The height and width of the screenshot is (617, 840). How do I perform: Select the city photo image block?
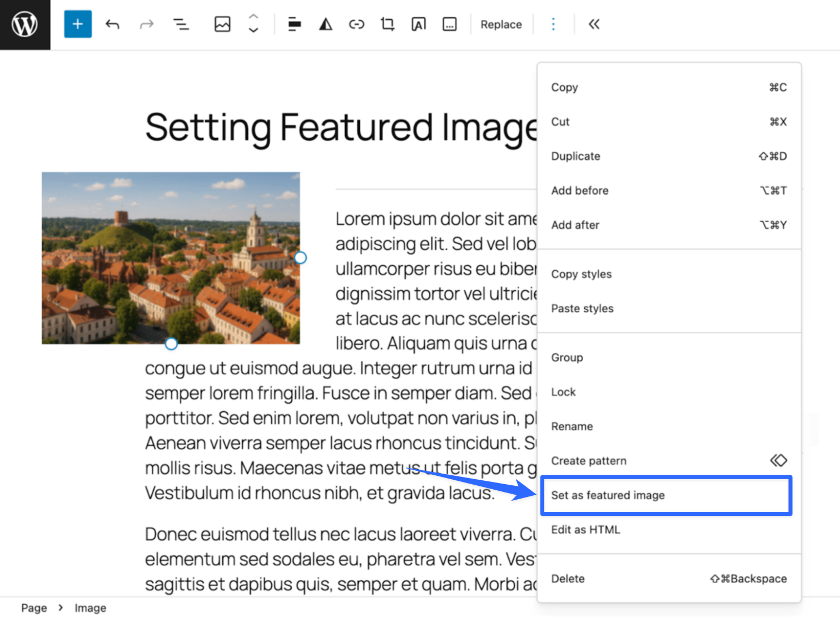171,258
